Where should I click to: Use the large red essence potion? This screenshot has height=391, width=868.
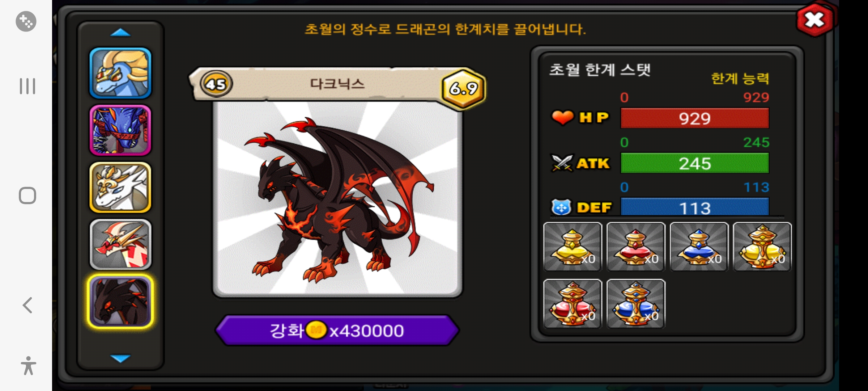pos(573,304)
